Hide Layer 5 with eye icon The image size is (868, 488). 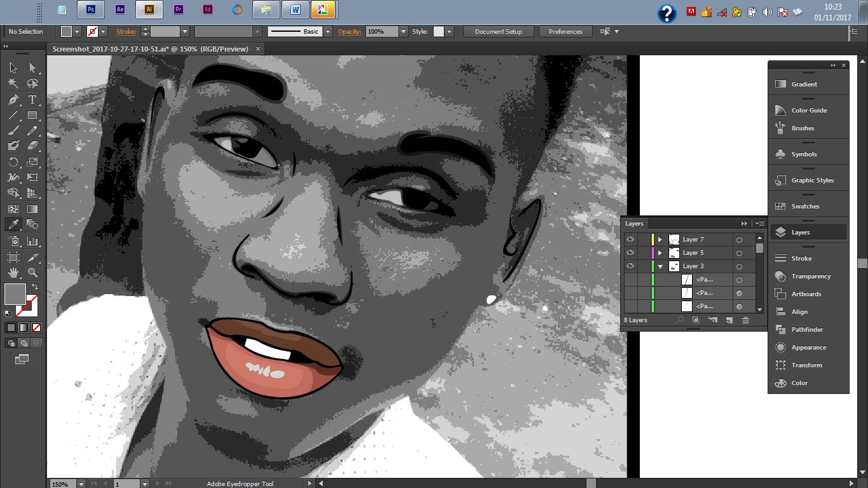click(x=630, y=253)
